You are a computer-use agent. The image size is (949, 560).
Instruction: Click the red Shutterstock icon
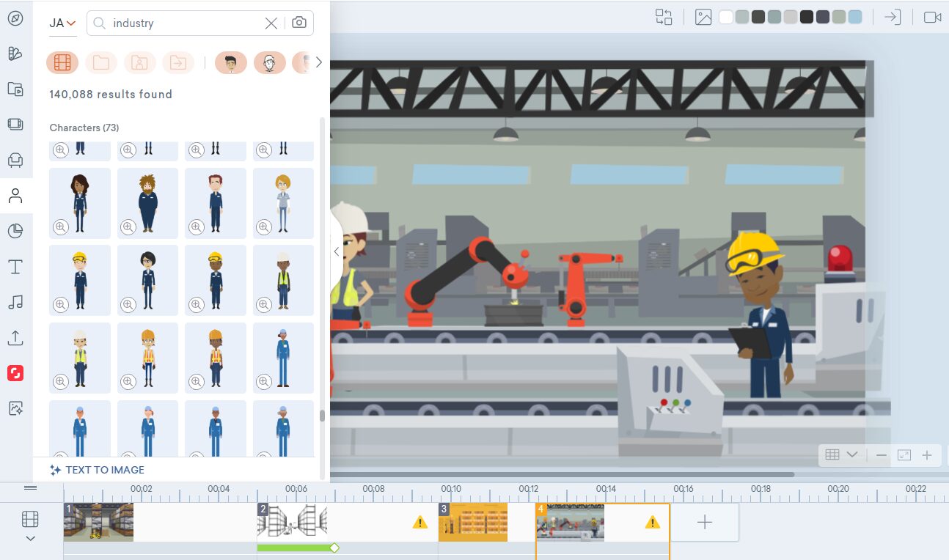pos(15,373)
